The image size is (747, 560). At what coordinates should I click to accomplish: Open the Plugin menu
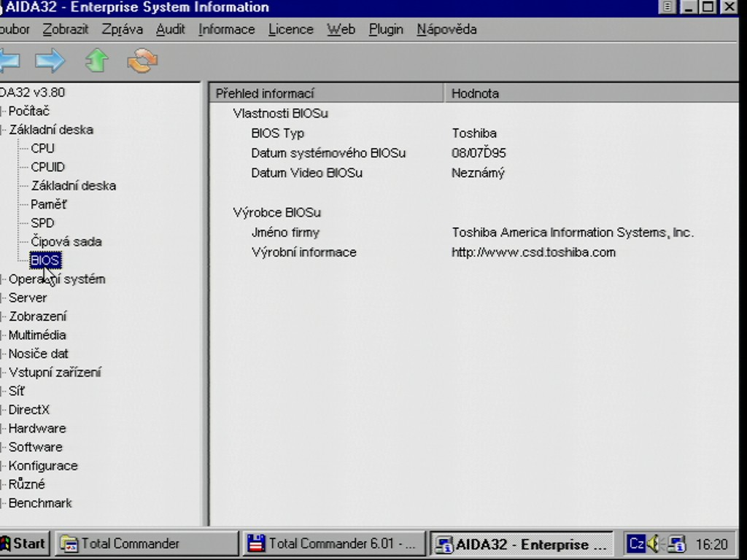tap(386, 29)
